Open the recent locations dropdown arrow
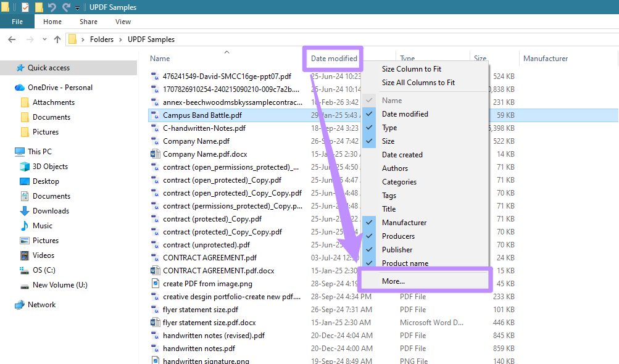This screenshot has width=619, height=364. [x=44, y=39]
